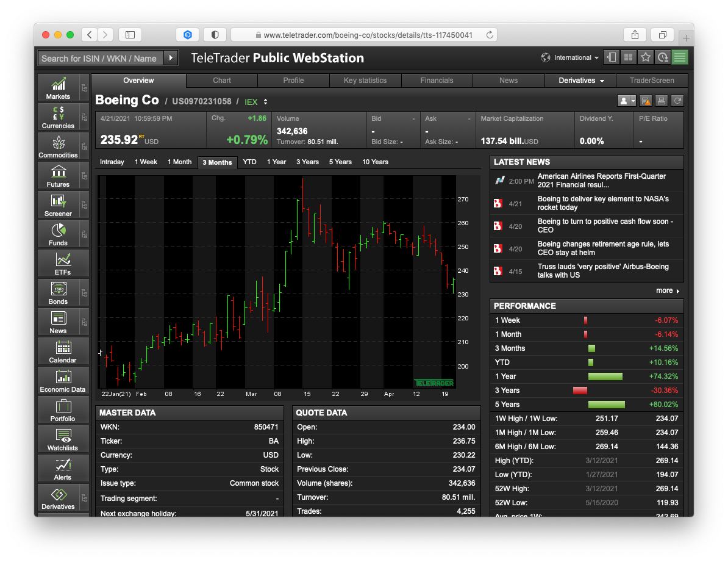728x562 pixels.
Task: Switch to the Profile tab
Action: tap(293, 81)
